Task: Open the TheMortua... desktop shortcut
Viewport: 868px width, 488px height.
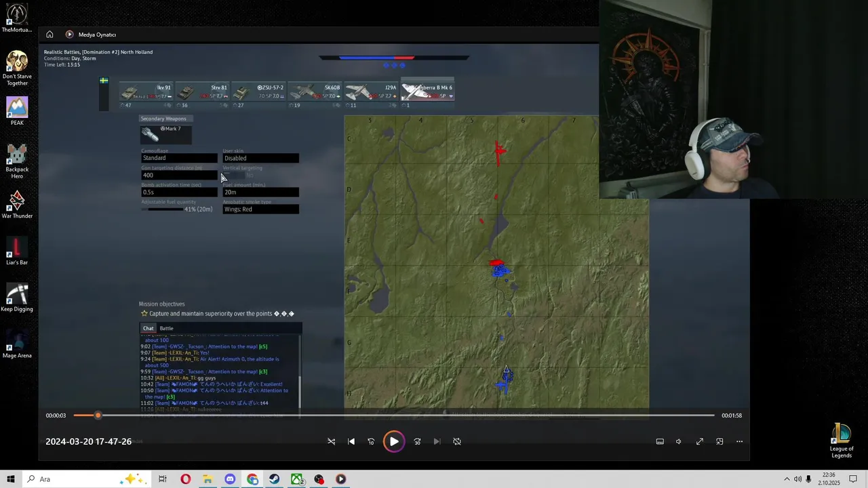Action: [17, 18]
